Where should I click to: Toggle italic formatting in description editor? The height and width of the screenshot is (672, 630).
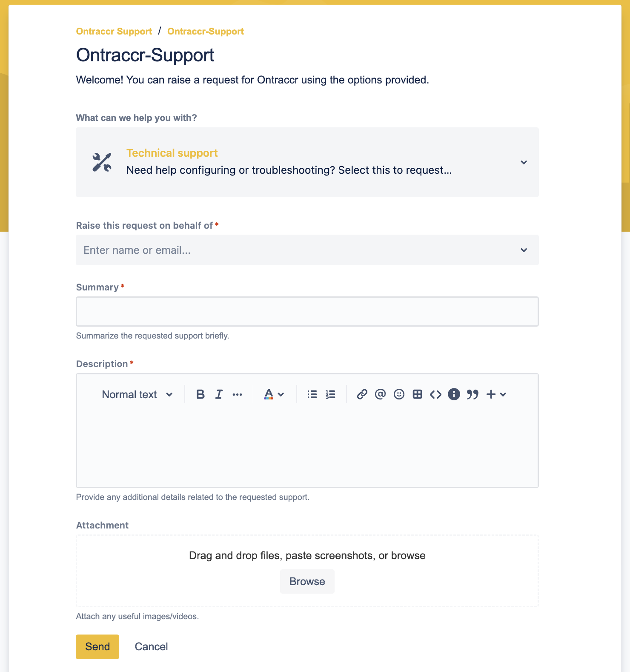[x=219, y=394]
